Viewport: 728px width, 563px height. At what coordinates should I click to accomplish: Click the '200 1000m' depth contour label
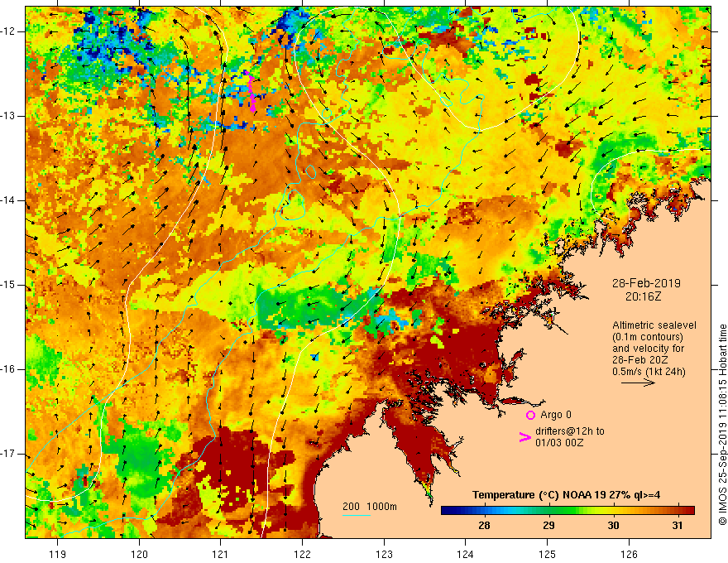[x=370, y=507]
